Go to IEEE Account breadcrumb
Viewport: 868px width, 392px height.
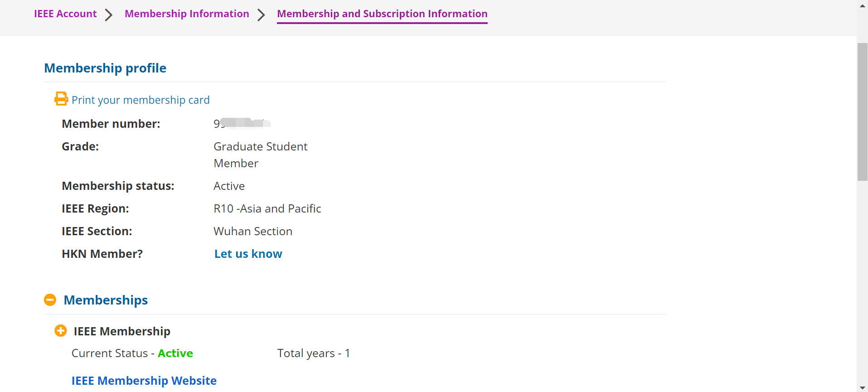coord(65,14)
